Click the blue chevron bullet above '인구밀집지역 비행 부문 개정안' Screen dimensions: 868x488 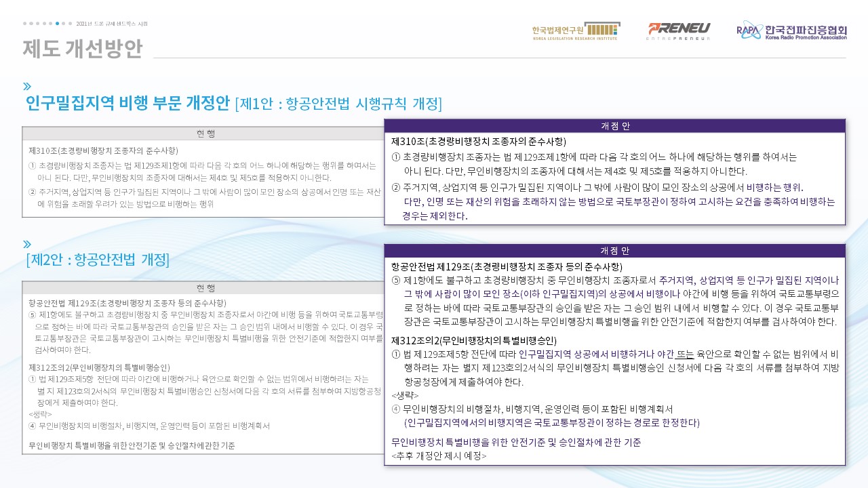click(x=26, y=86)
